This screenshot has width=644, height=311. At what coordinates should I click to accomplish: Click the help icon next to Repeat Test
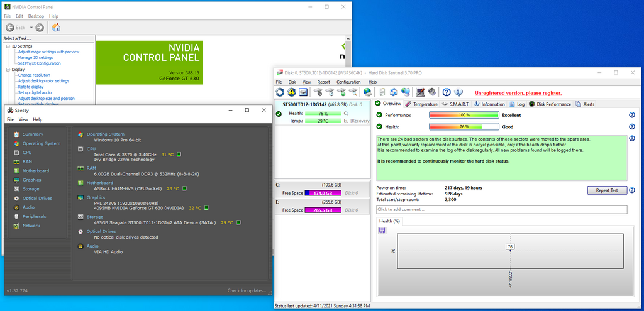pos(631,190)
